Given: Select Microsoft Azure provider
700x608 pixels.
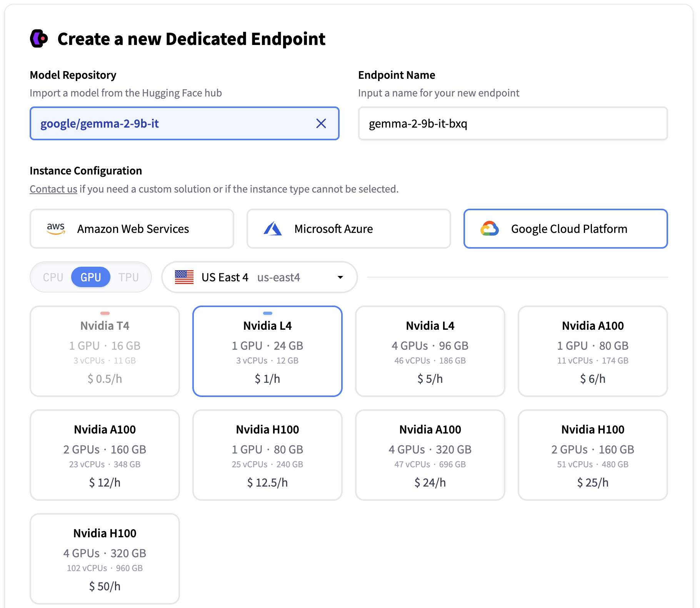Looking at the screenshot, I should tap(348, 229).
